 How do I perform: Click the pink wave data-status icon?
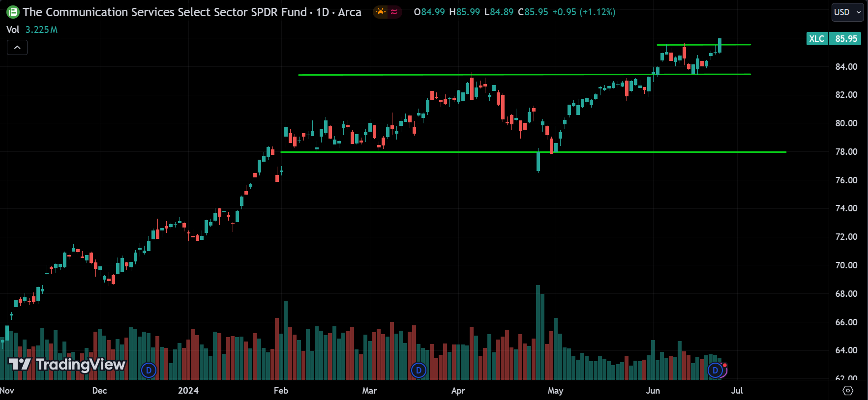tap(394, 12)
